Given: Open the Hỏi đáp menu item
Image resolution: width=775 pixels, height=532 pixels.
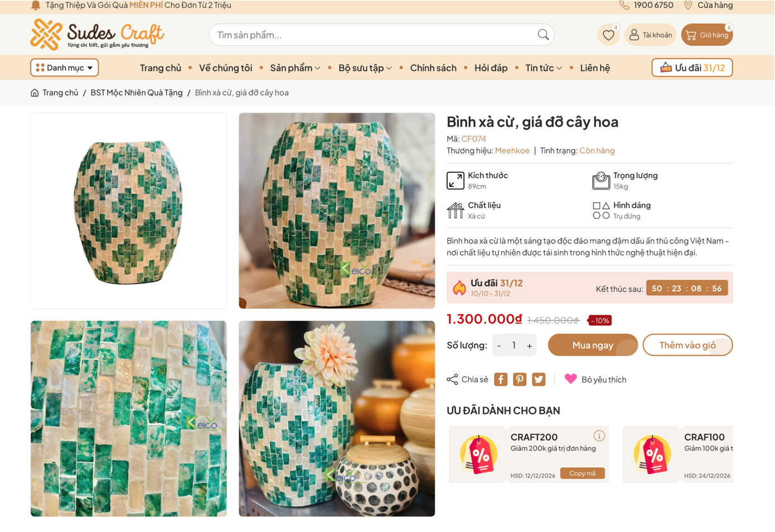Looking at the screenshot, I should [491, 68].
